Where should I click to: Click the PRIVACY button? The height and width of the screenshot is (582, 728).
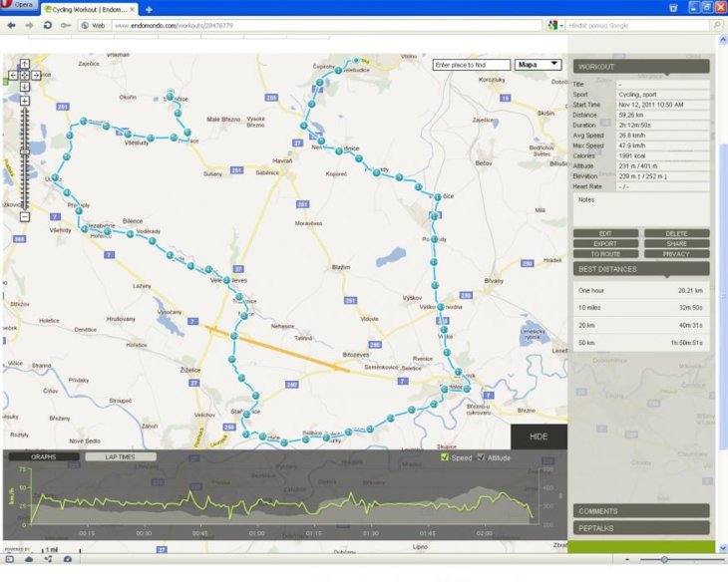pos(676,254)
